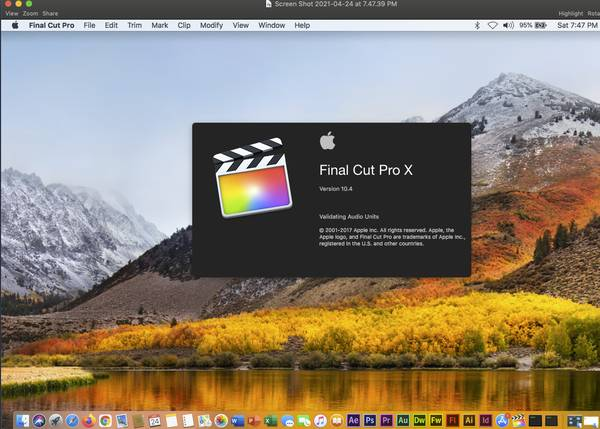Open iTunes music icon in dock
Screen dimensions: 600x429
point(320,421)
